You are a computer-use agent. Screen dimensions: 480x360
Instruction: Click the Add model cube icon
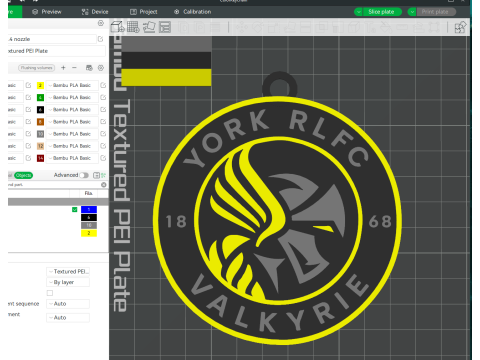click(117, 27)
